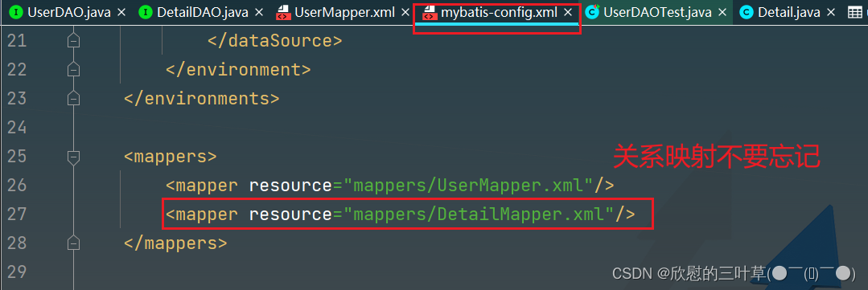Switch to the UserMapper.xml tab
The image size is (868, 290).
click(x=343, y=12)
